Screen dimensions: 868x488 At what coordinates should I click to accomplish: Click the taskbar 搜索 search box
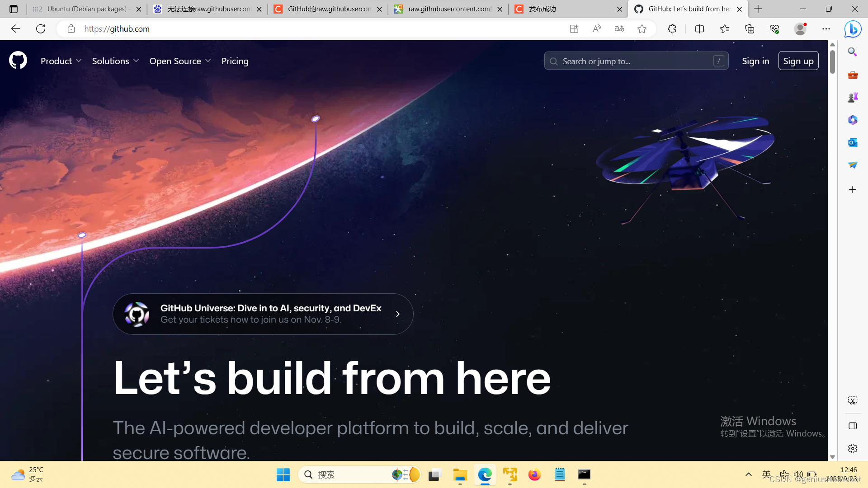360,475
